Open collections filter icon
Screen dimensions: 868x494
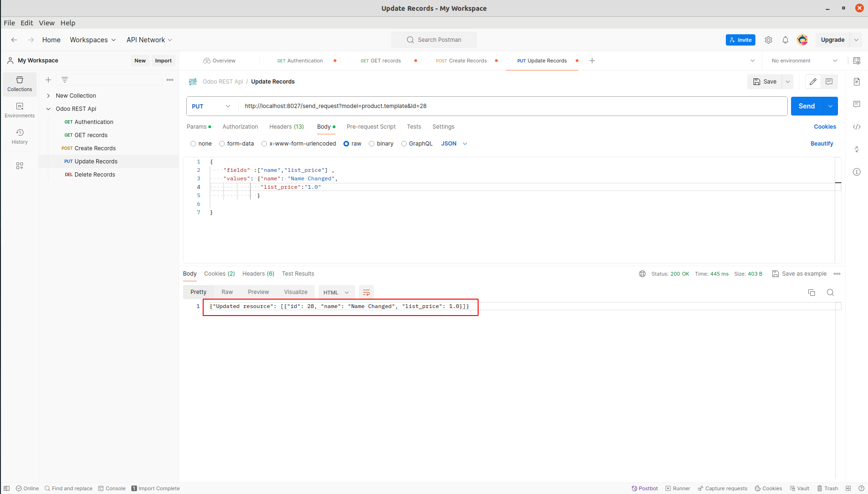pyautogui.click(x=65, y=80)
